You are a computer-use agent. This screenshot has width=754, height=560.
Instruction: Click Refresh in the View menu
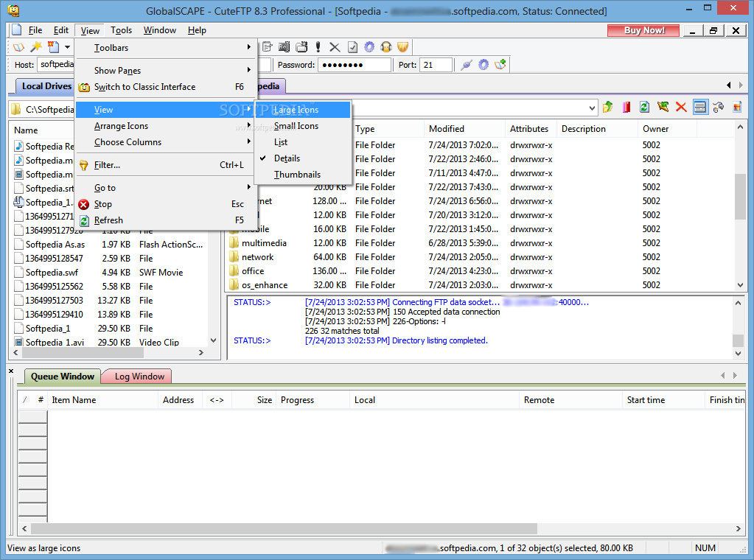[165, 220]
